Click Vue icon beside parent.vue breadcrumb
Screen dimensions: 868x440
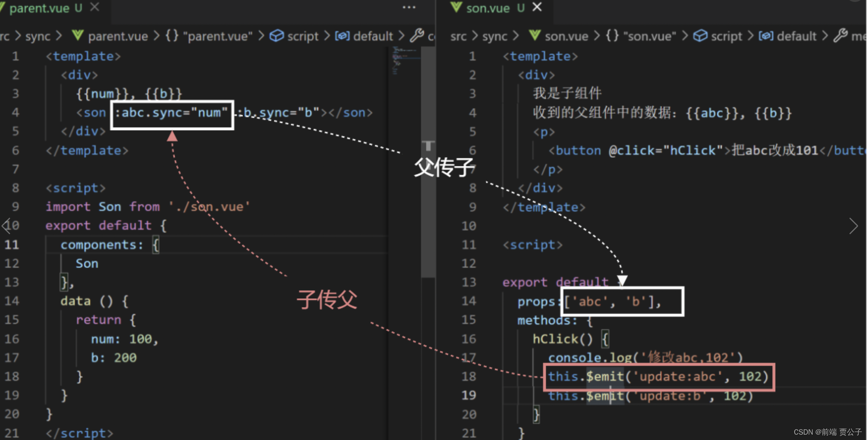[x=78, y=36]
